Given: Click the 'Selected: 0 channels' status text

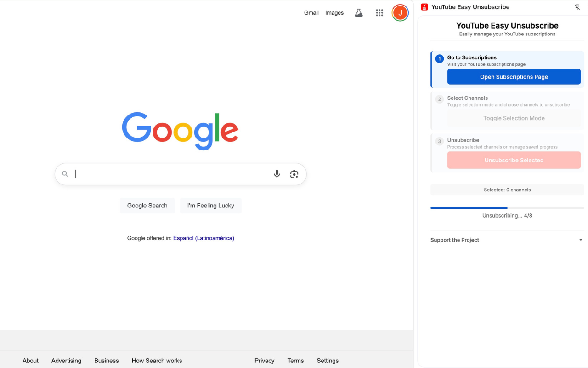Looking at the screenshot, I should 507,190.
